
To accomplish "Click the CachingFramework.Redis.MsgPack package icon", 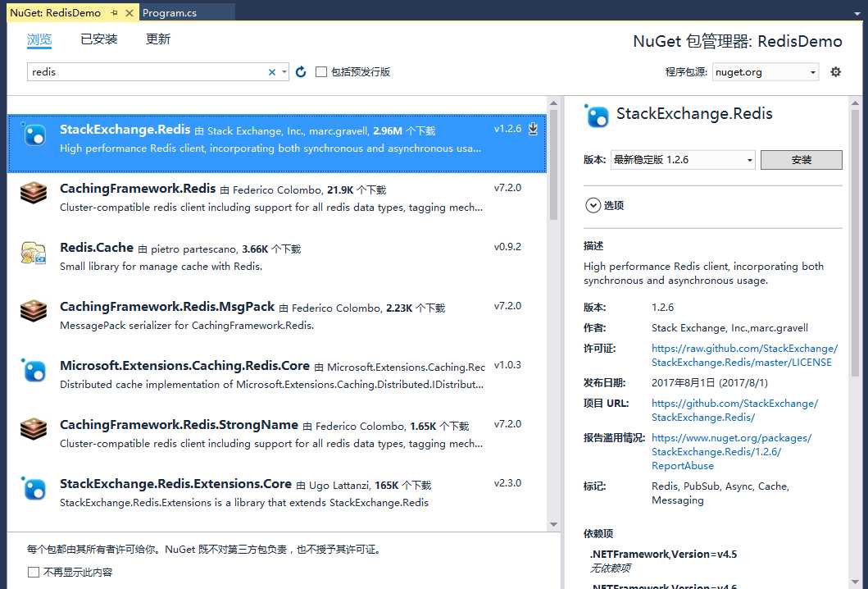I will click(34, 311).
